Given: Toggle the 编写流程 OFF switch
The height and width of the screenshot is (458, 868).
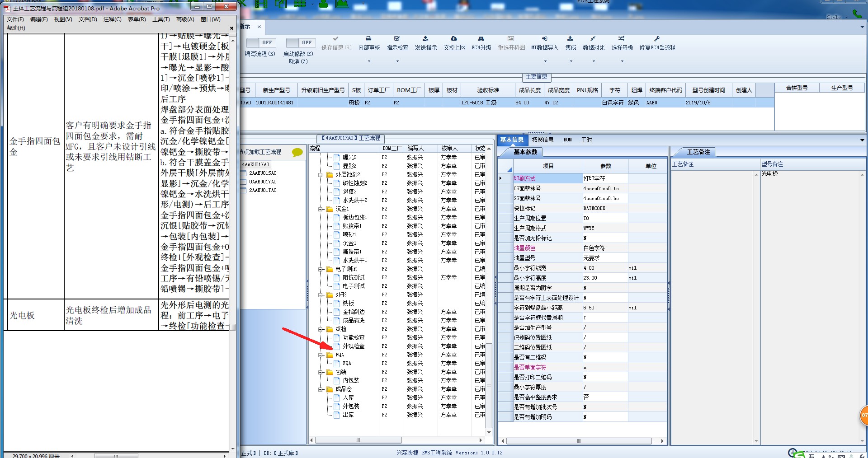Looking at the screenshot, I should pyautogui.click(x=260, y=42).
